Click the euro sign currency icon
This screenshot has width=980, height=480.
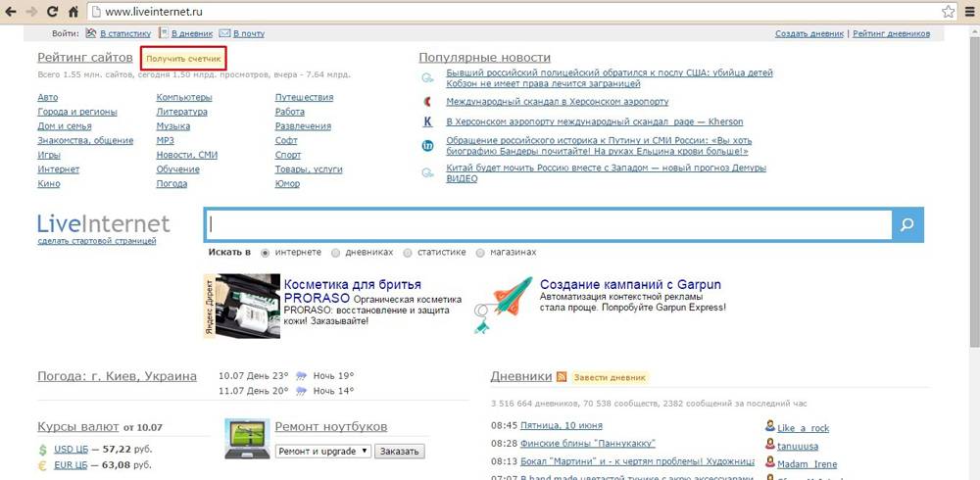42,465
